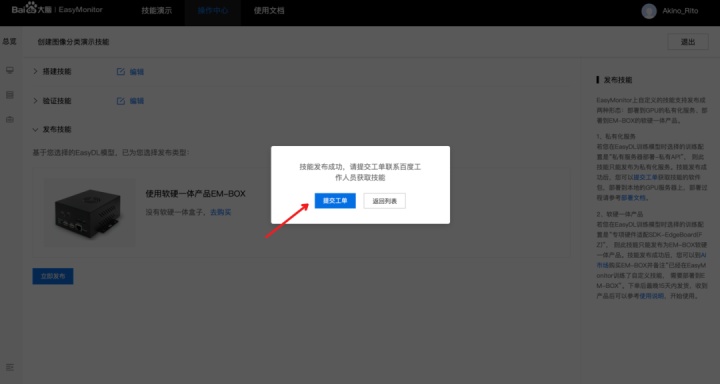Click the 返回列表 button in dialog
720x384 pixels.
click(384, 201)
